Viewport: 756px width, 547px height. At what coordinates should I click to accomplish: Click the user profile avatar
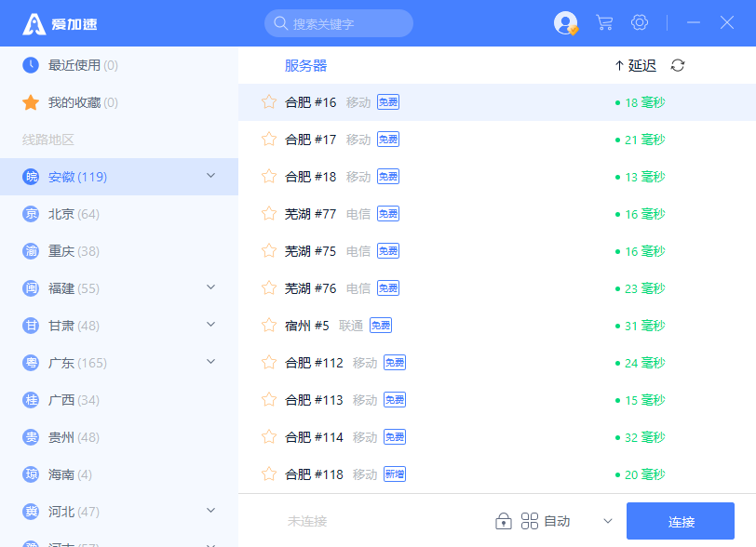point(565,23)
